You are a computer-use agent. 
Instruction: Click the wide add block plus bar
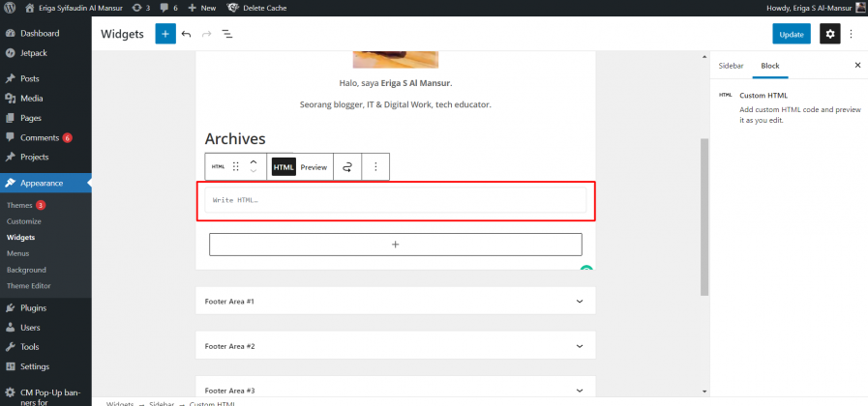point(395,245)
